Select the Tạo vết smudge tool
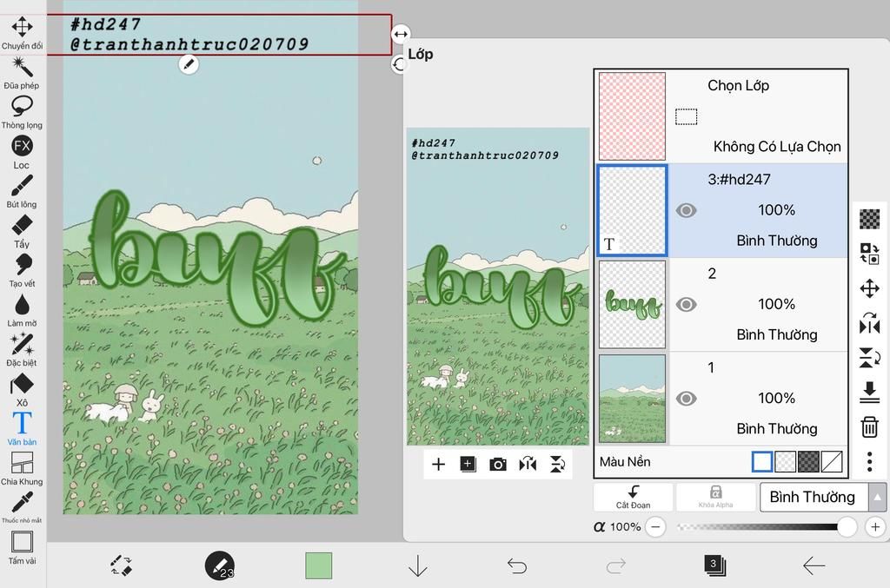The image size is (890, 588). point(22,271)
